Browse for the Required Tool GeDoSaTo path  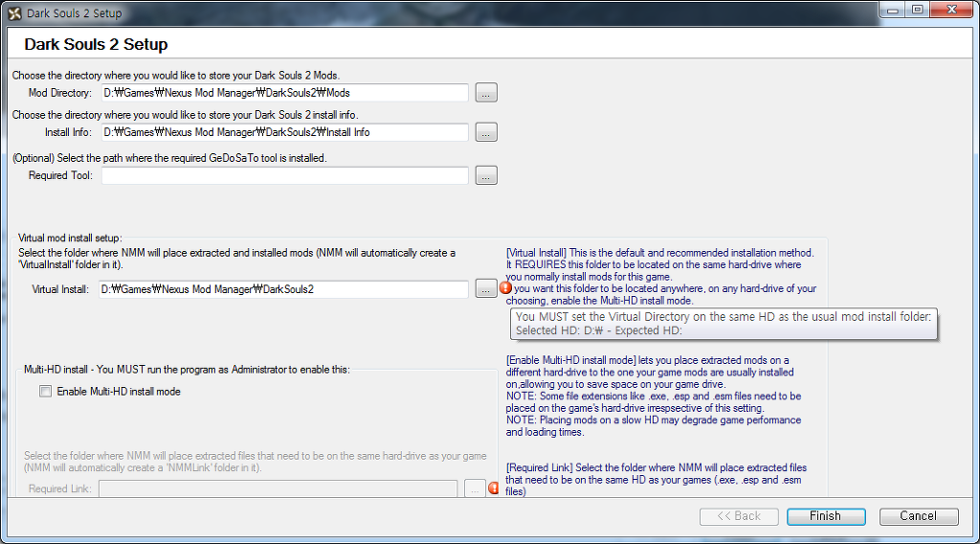click(486, 175)
